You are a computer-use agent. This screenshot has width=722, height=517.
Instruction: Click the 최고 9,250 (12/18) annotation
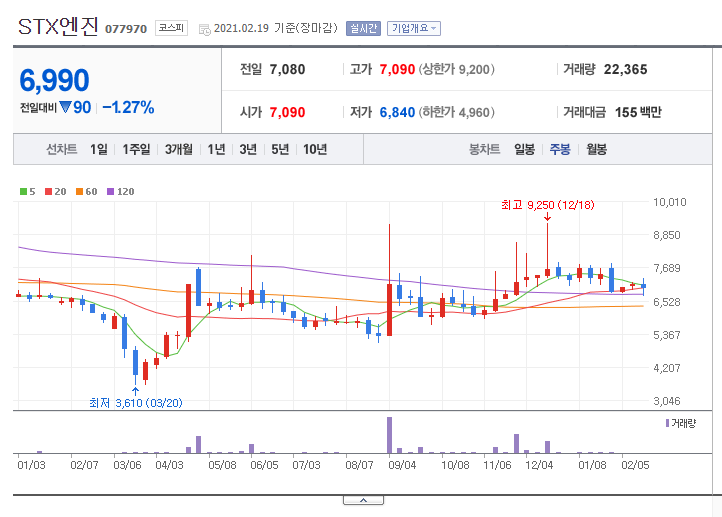pyautogui.click(x=547, y=205)
